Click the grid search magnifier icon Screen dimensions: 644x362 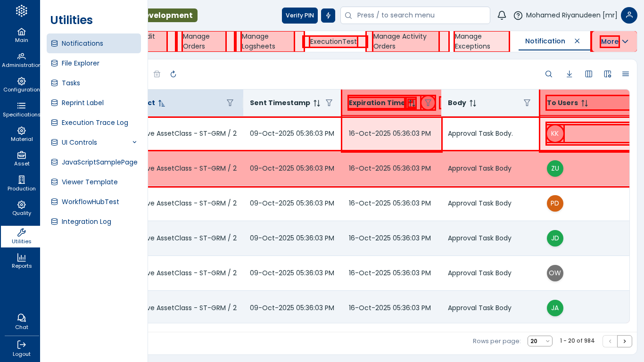click(x=549, y=74)
